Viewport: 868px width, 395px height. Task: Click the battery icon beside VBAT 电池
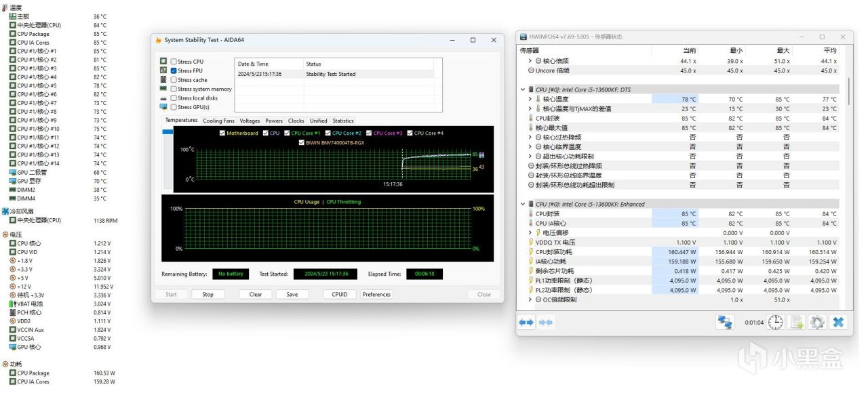[x=13, y=304]
